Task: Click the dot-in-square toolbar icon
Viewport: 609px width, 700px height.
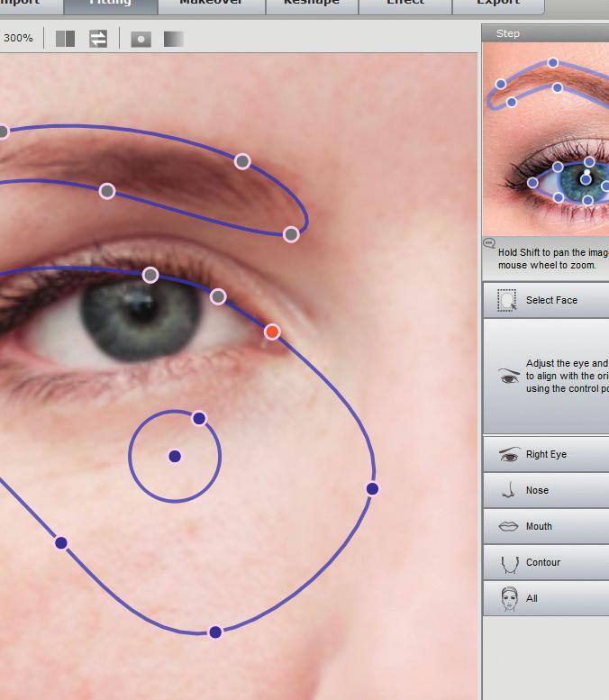Action: click(141, 40)
